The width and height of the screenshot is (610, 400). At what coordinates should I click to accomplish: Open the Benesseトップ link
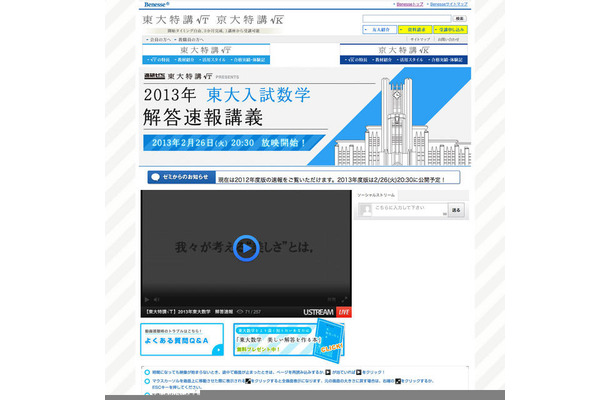409,4
